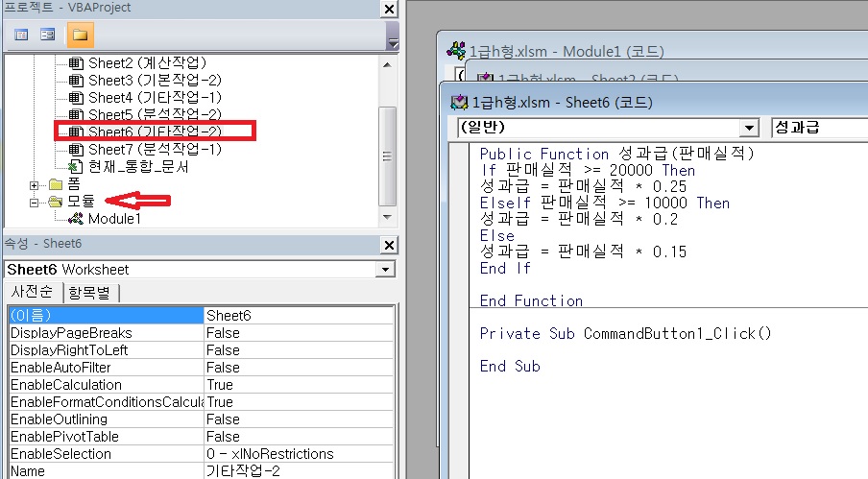The height and width of the screenshot is (479, 868).
Task: Click the View Code icon in project toolbar
Action: tap(21, 35)
